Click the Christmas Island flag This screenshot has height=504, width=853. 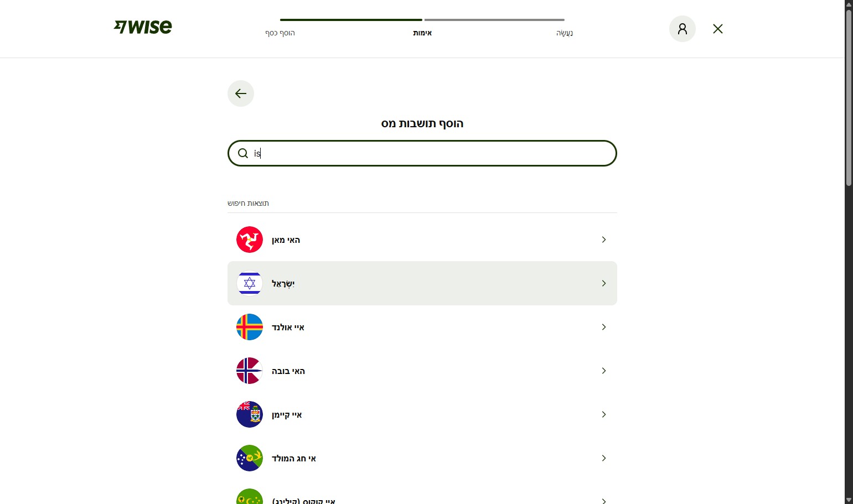[x=250, y=458]
